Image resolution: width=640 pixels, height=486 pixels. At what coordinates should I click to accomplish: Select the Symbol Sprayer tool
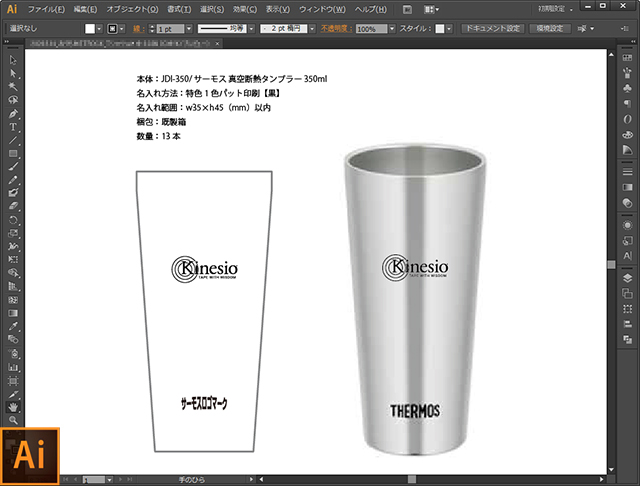click(x=13, y=353)
